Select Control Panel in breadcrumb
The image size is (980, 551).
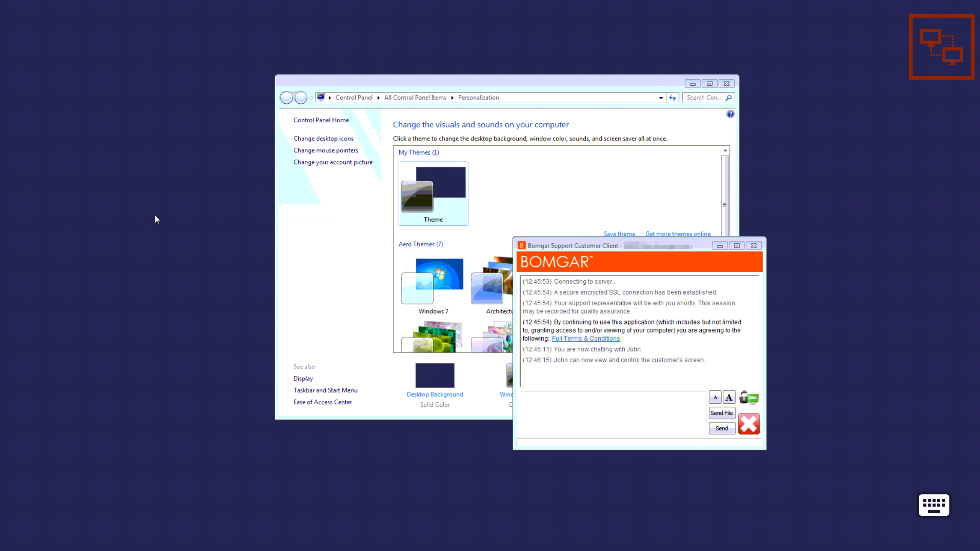point(354,98)
